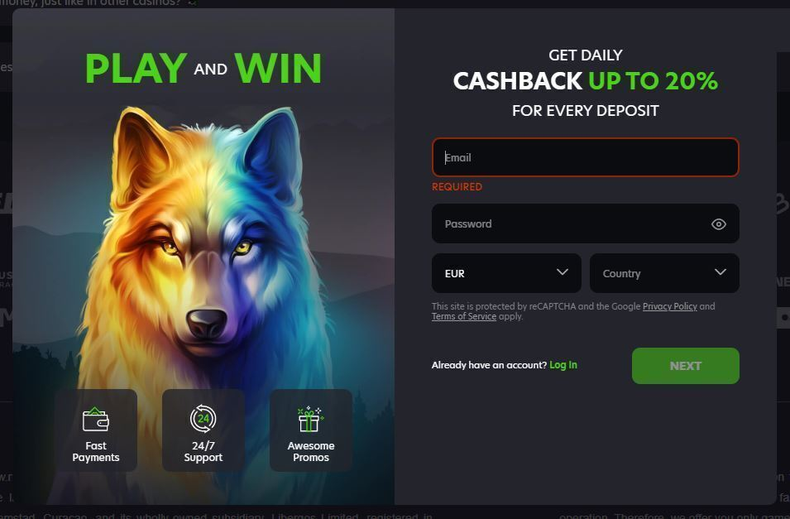Select the Fast Payments feature card label
Screen dimensions: 790x519
click(96, 451)
